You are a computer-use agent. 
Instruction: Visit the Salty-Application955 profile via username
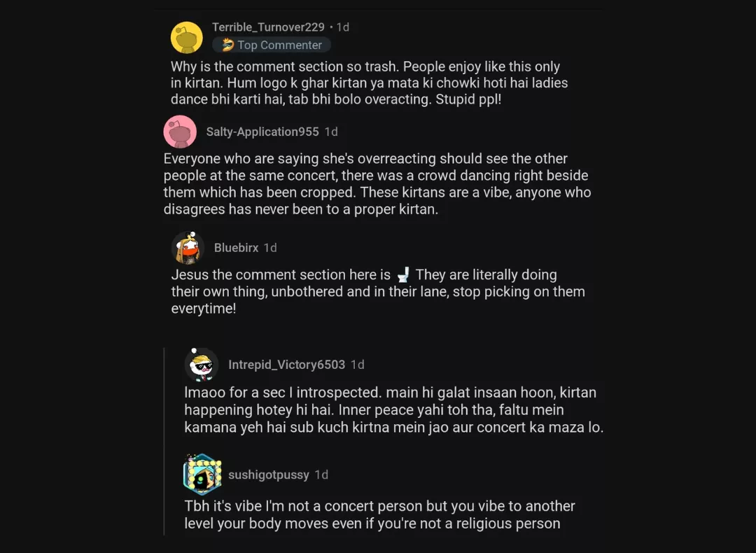(x=262, y=132)
